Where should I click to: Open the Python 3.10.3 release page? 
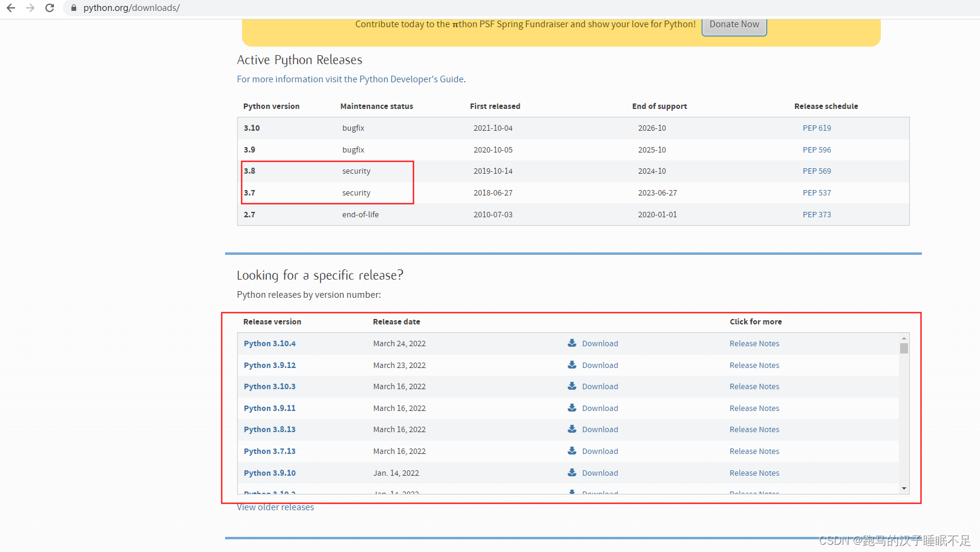270,387
